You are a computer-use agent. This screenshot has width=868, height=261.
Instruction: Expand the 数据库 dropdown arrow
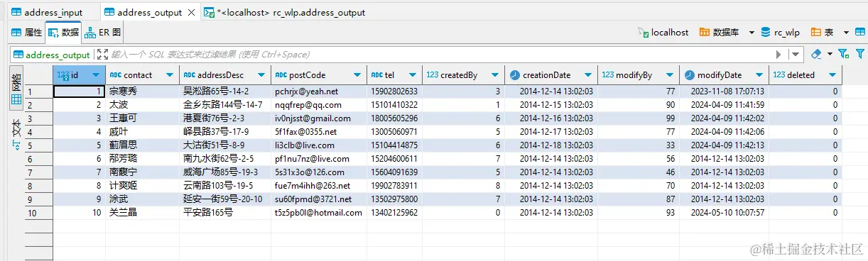[x=752, y=33]
